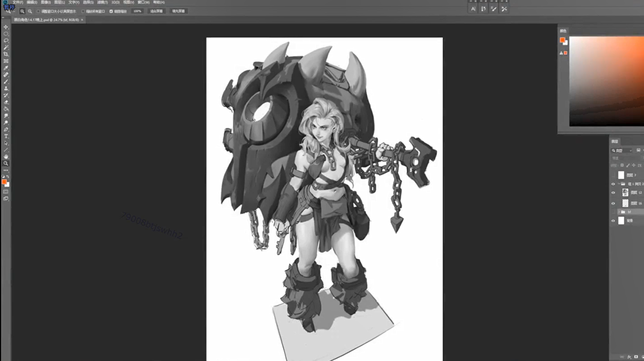Image resolution: width=644 pixels, height=361 pixels.
Task: Select the 背景 layer thumbnail
Action: (621, 221)
